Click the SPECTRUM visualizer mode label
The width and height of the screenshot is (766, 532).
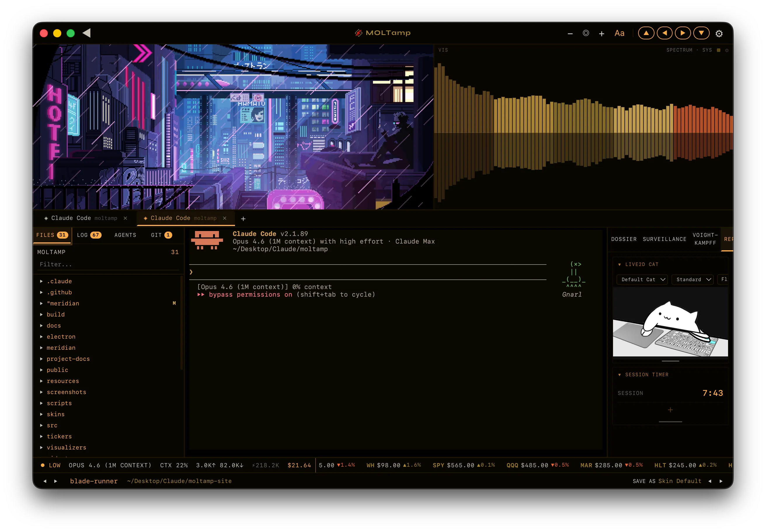(x=679, y=50)
